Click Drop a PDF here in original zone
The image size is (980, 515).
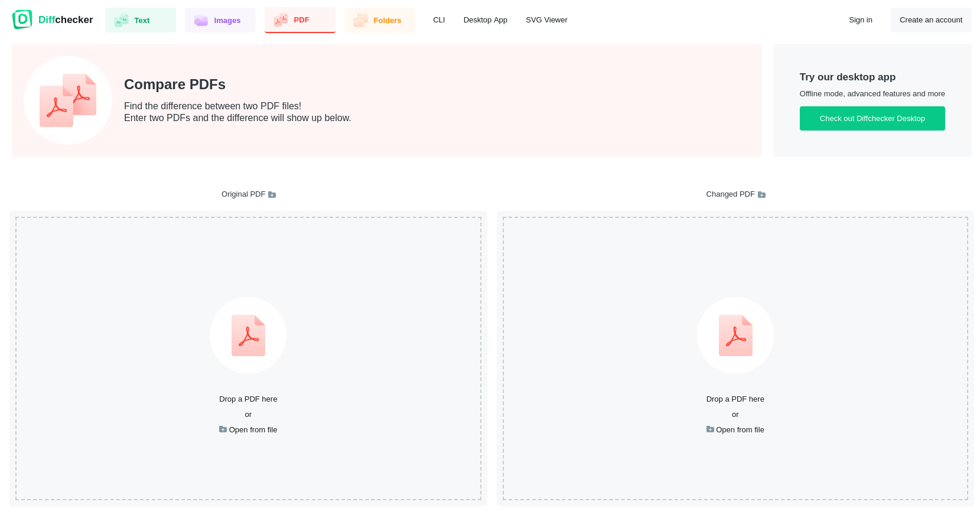click(248, 399)
